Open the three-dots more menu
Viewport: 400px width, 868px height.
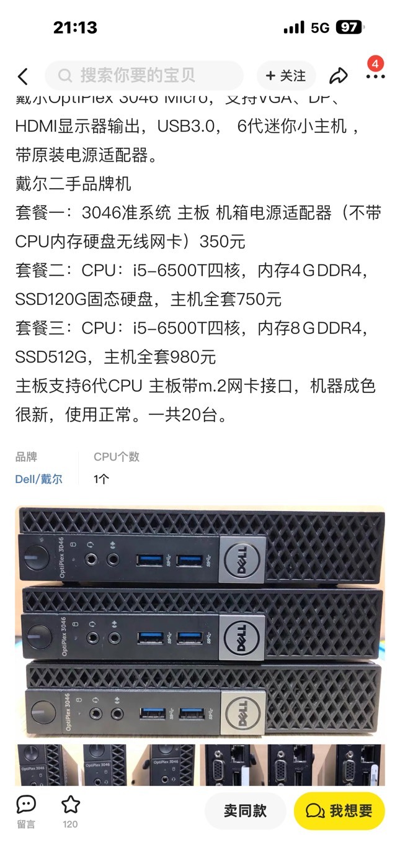click(375, 77)
